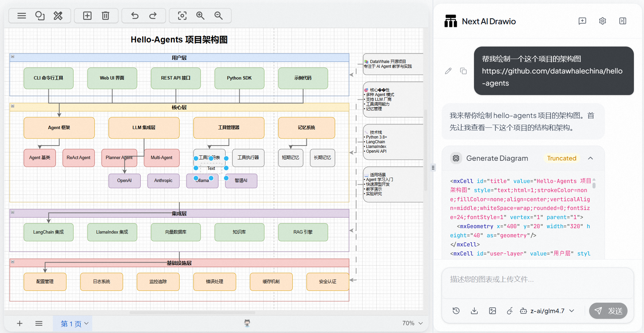Zoom out of the canvas

218,16
